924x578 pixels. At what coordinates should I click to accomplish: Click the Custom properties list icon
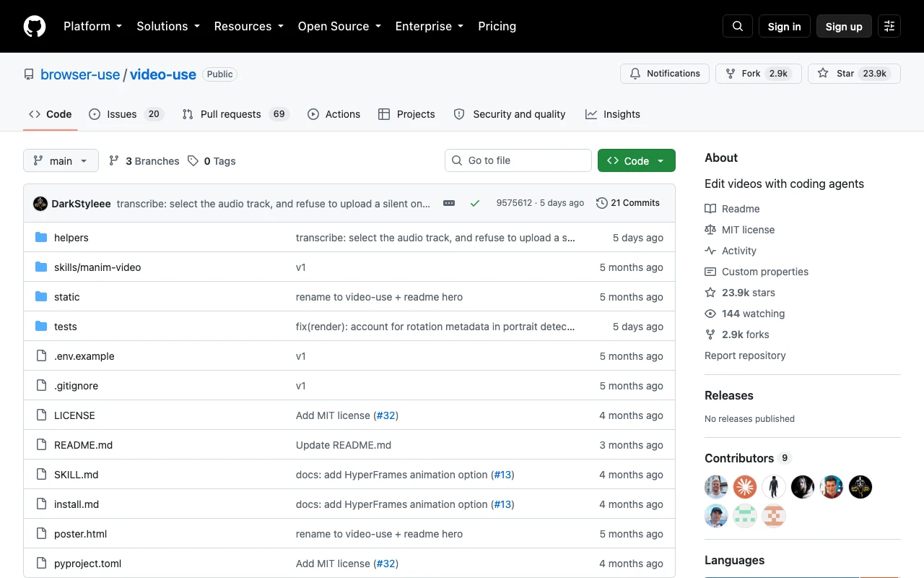[x=710, y=272]
